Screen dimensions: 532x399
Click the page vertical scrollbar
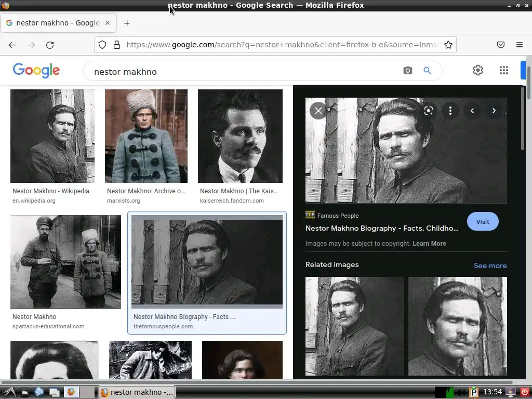tap(528, 83)
